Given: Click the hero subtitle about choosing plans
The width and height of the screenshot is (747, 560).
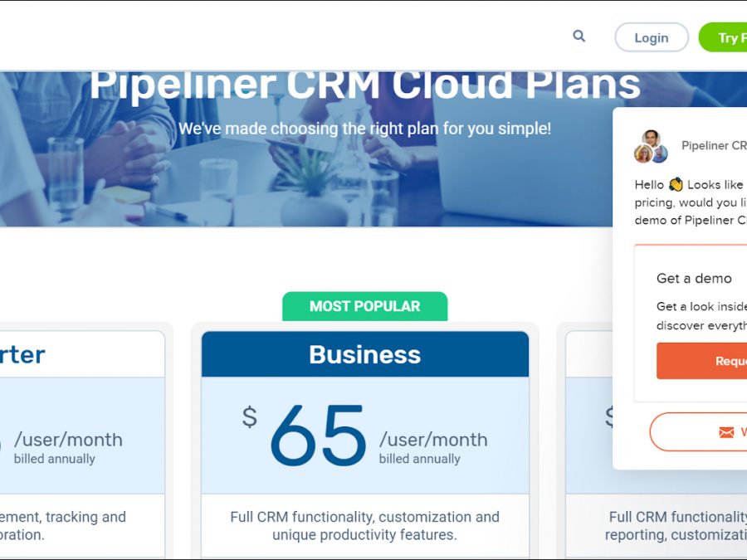Looking at the screenshot, I should tap(364, 129).
